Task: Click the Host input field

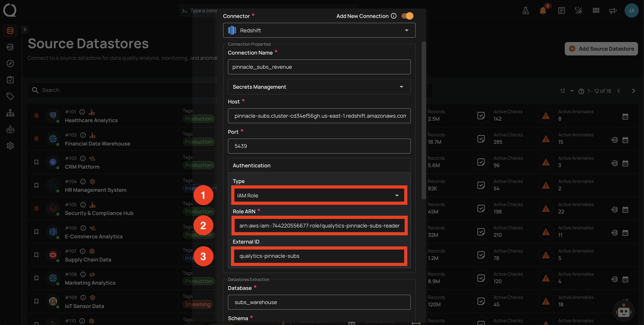Action: [319, 116]
